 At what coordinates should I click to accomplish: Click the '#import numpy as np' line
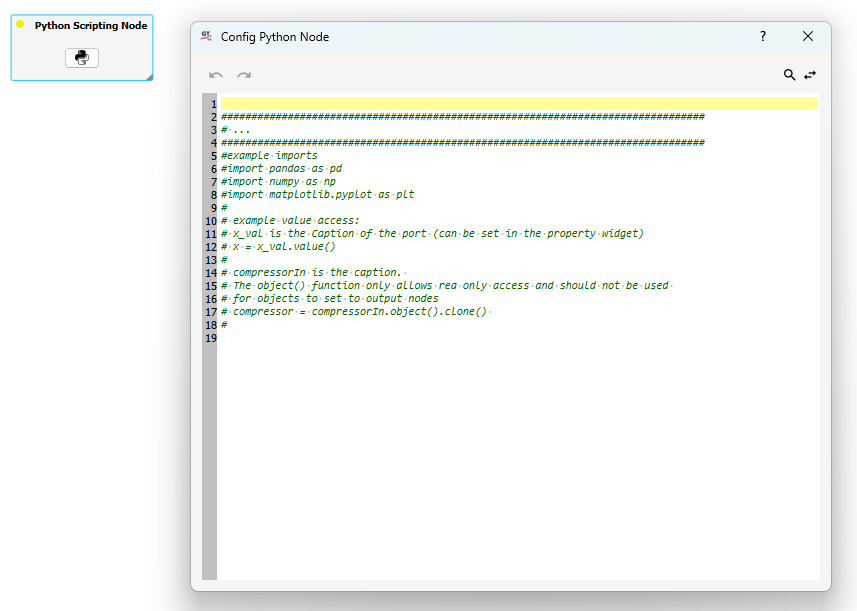point(278,181)
